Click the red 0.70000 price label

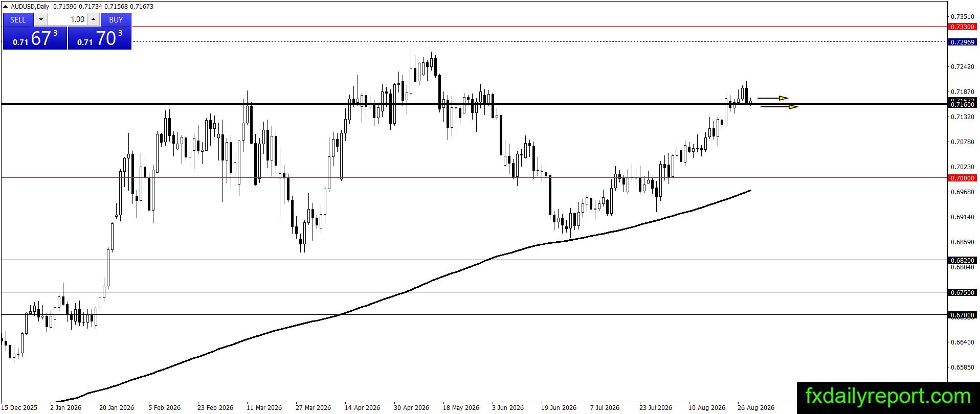tap(962, 178)
